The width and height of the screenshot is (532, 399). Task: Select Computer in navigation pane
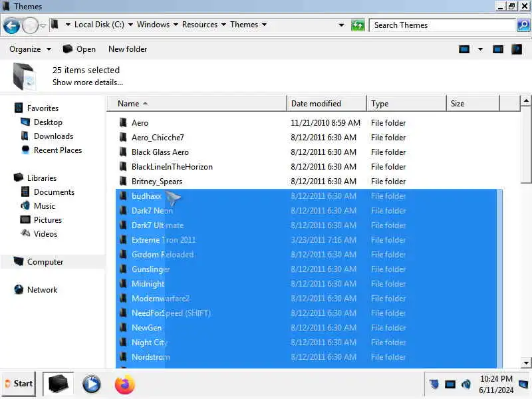[x=39, y=261]
